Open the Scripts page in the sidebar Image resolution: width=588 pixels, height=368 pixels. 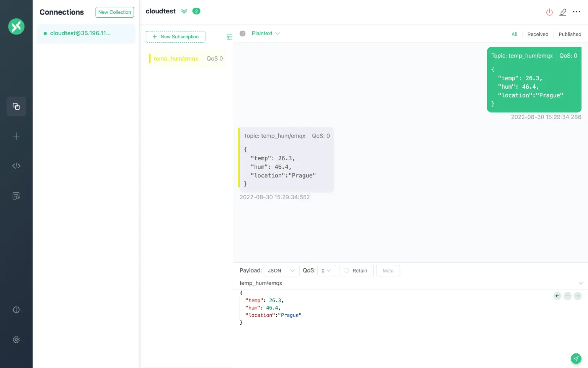click(16, 166)
